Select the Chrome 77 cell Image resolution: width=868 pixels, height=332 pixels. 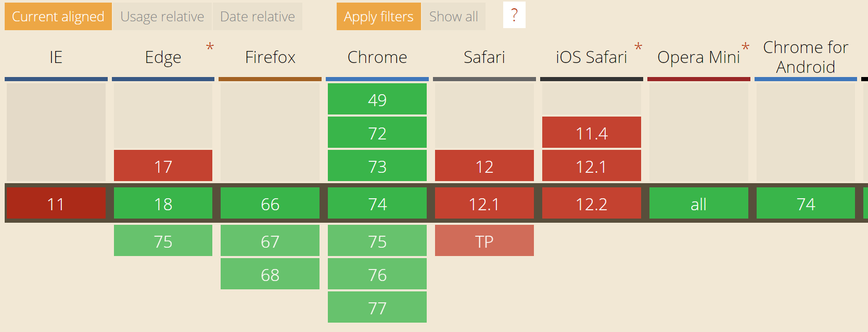[x=377, y=307]
